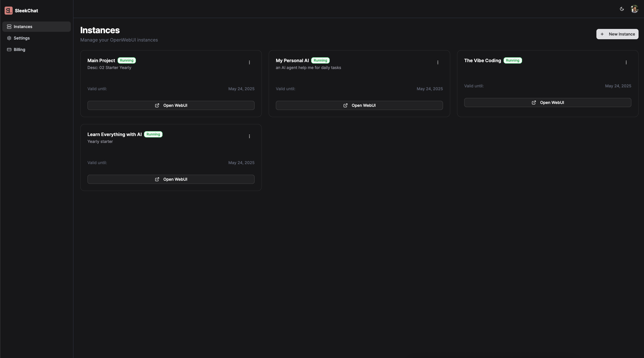
Task: Launch The Vibe Coding WebUI
Action: pos(547,103)
